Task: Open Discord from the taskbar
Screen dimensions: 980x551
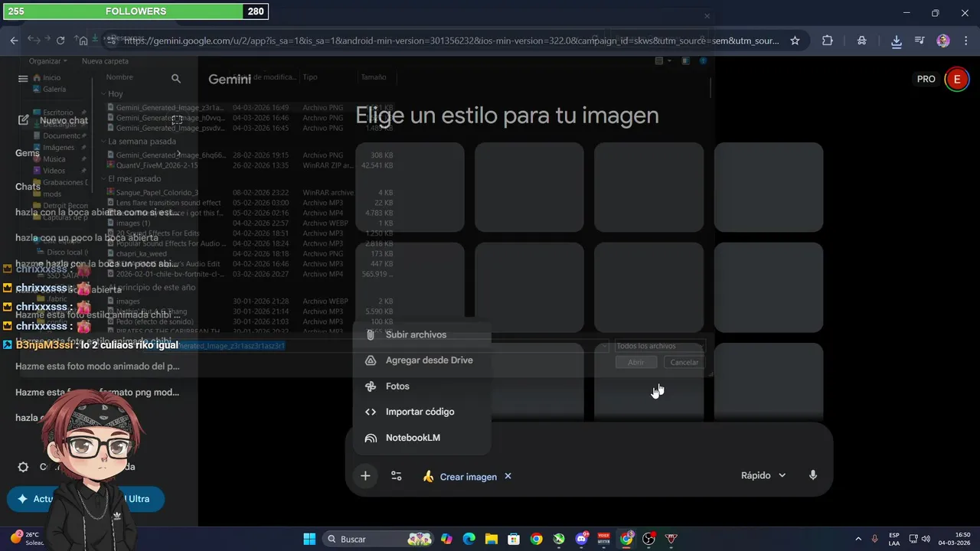Action: 582,539
